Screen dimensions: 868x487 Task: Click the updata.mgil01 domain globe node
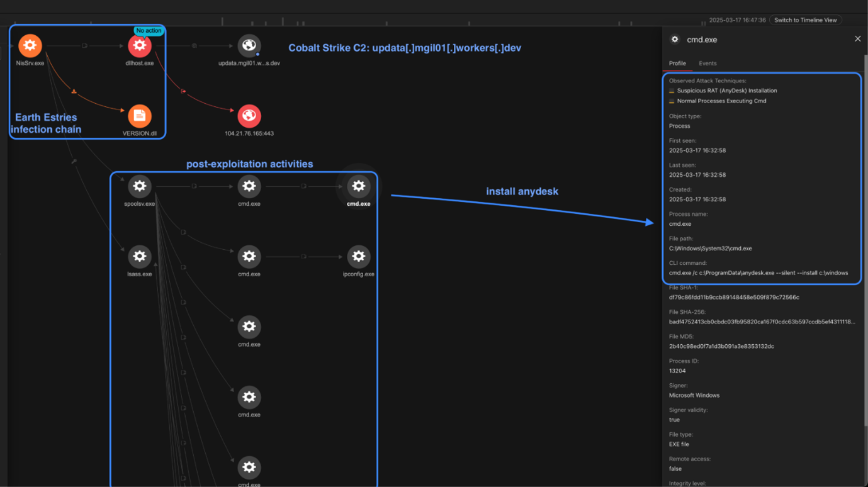point(249,46)
